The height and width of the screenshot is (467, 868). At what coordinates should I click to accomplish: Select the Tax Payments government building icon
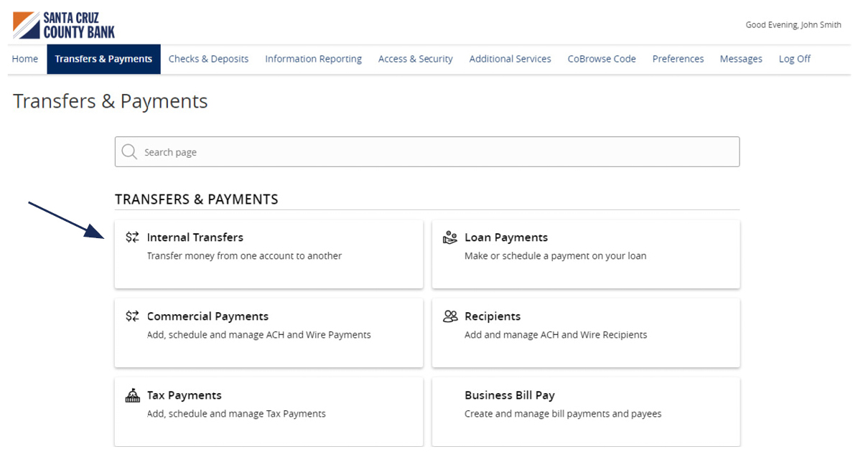(133, 394)
